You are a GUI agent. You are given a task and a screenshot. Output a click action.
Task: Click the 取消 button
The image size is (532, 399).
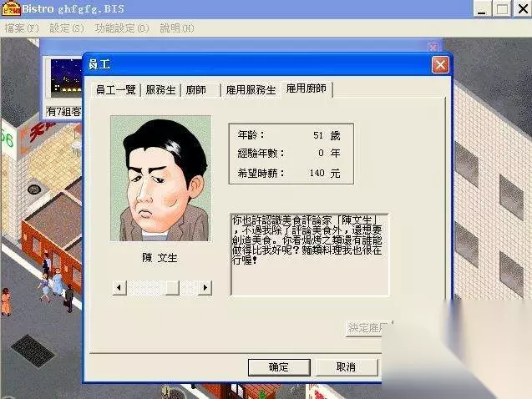click(346, 367)
